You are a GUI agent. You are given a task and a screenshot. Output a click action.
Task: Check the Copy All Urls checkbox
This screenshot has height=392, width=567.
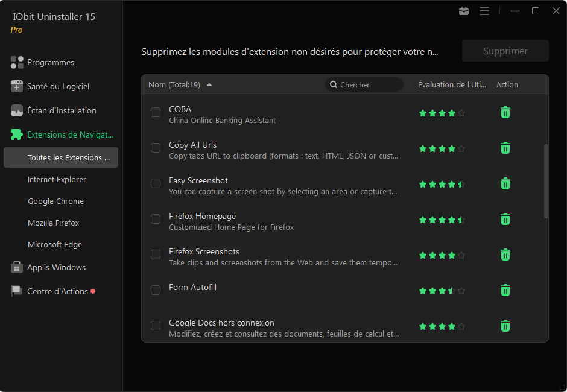(156, 148)
